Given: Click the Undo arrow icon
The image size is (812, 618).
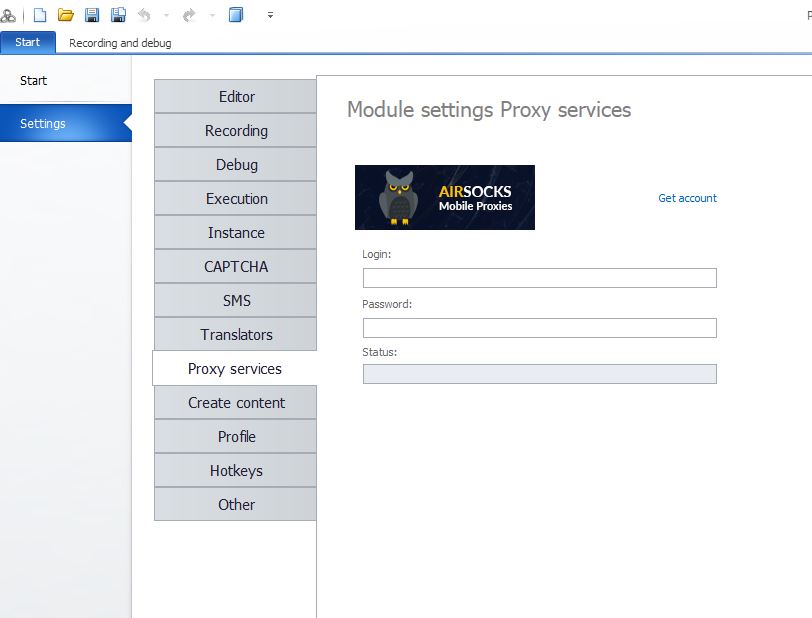Looking at the screenshot, I should [x=144, y=15].
